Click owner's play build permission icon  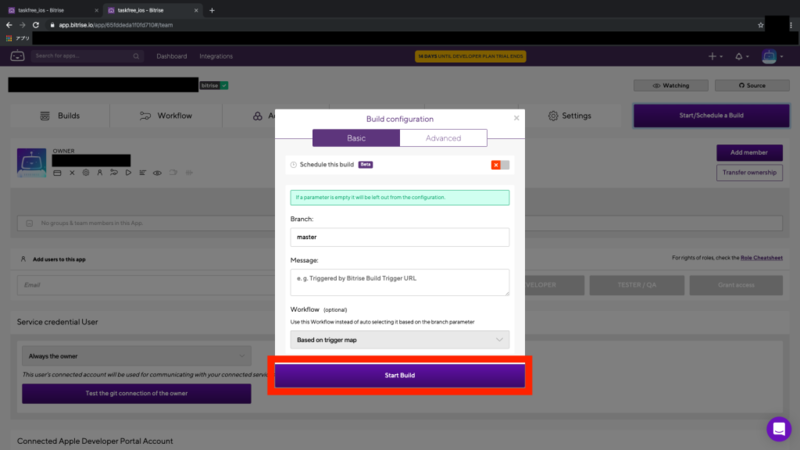128,173
